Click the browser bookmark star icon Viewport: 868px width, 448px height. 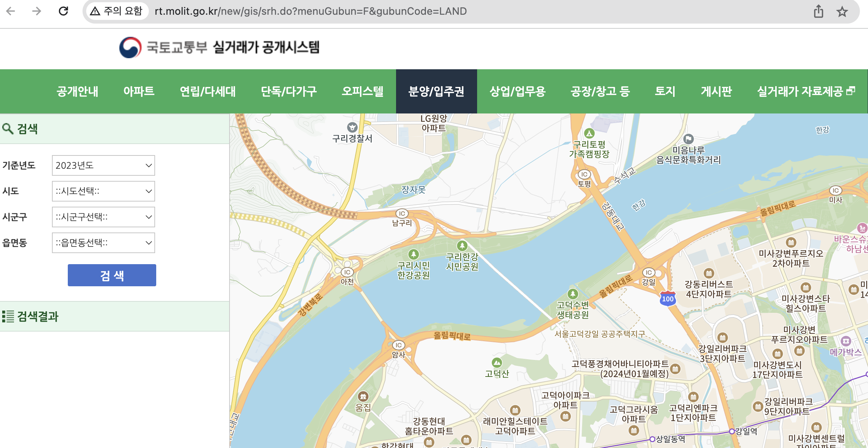(x=843, y=11)
